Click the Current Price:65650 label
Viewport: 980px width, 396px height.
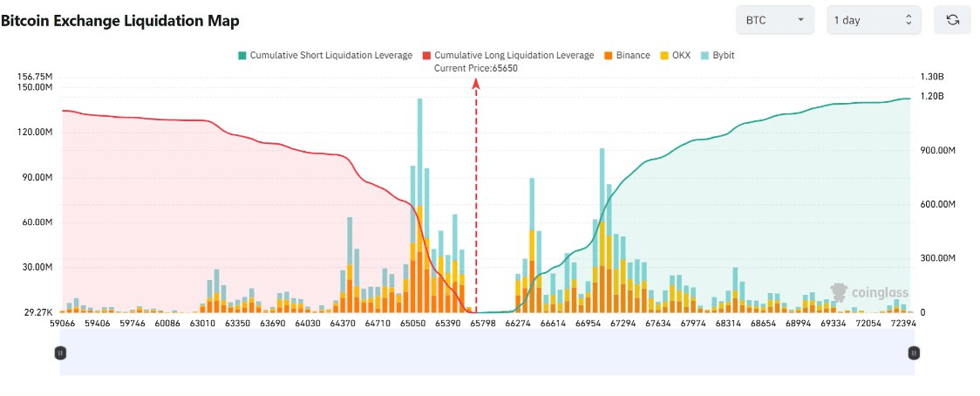point(476,68)
